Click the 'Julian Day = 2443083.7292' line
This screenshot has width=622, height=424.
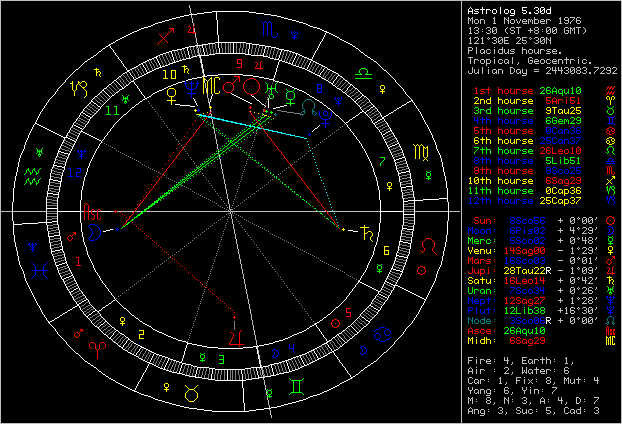[x=542, y=71]
